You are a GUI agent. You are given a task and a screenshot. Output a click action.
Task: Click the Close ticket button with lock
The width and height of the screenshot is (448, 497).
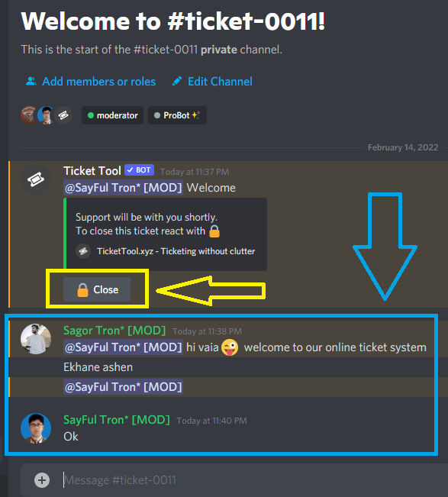coord(97,289)
